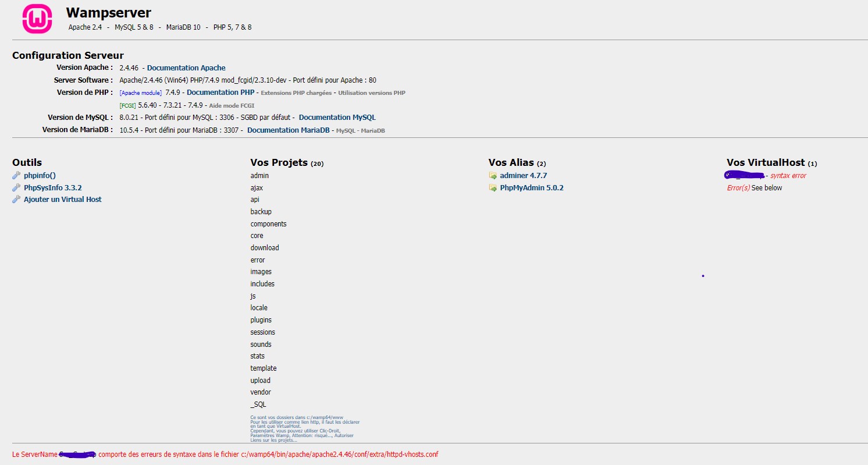Show Extensions PHP chargées
The width and height of the screenshot is (868, 465).
[296, 93]
